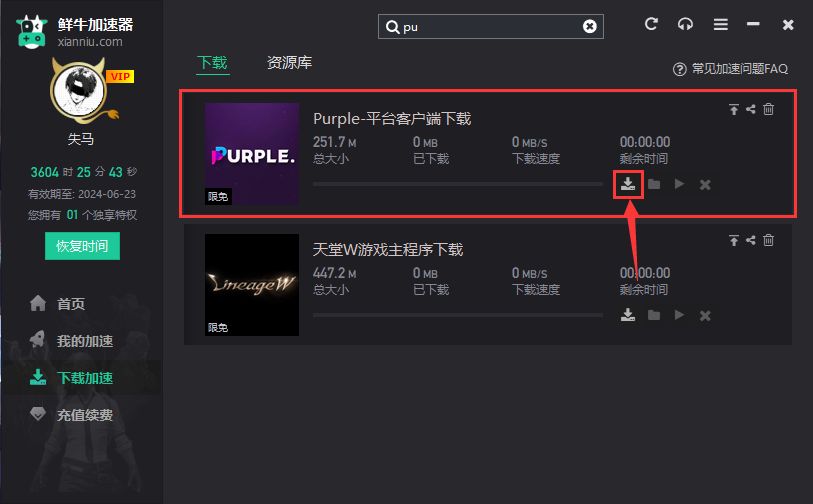Click the 447.2 M total size value
813x504 pixels.
pos(334,273)
